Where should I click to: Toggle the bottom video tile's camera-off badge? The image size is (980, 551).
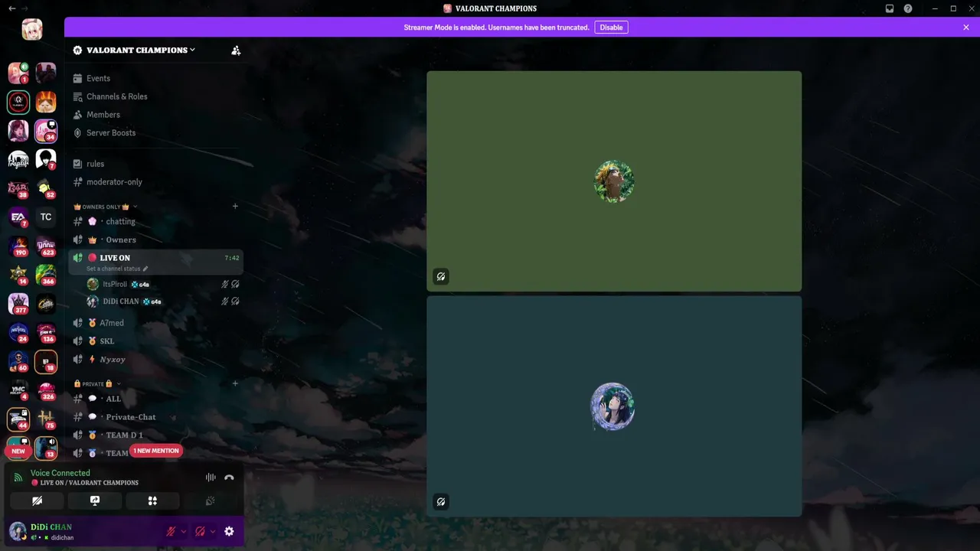[441, 502]
